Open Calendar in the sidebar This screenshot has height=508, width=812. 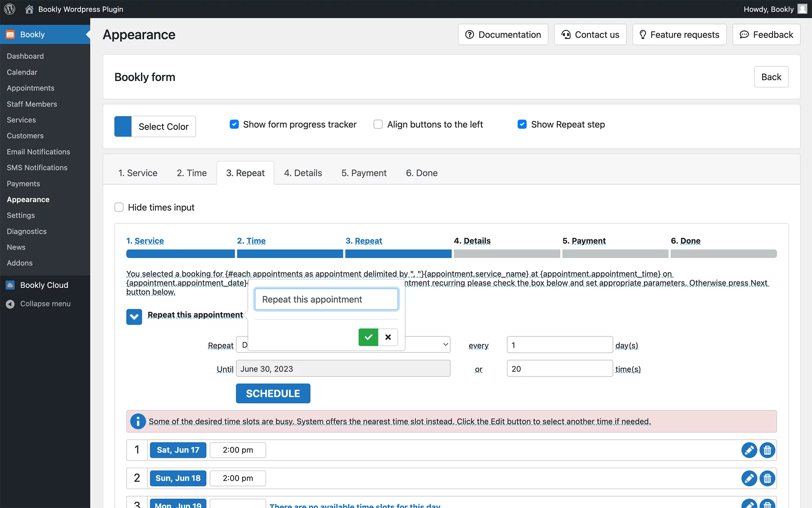(x=22, y=72)
